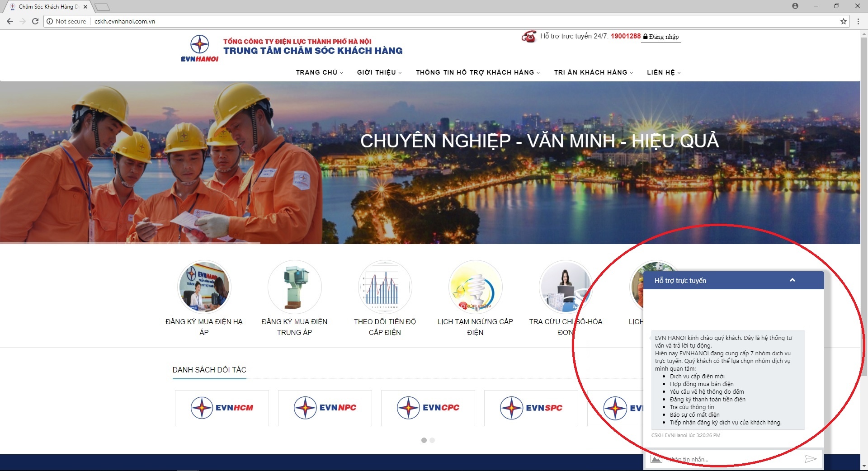Click the Đăng nhập link

point(661,37)
